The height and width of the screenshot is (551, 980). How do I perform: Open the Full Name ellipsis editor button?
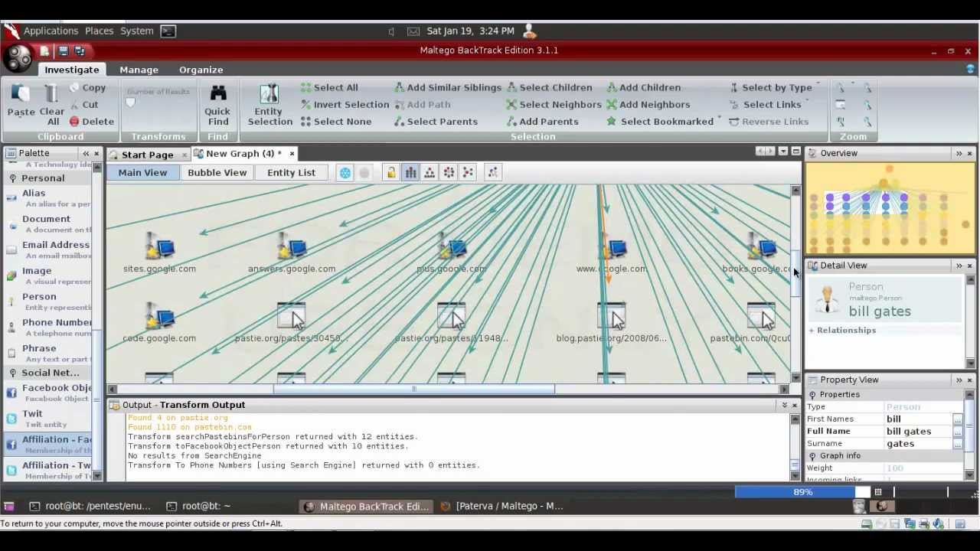[x=957, y=432]
